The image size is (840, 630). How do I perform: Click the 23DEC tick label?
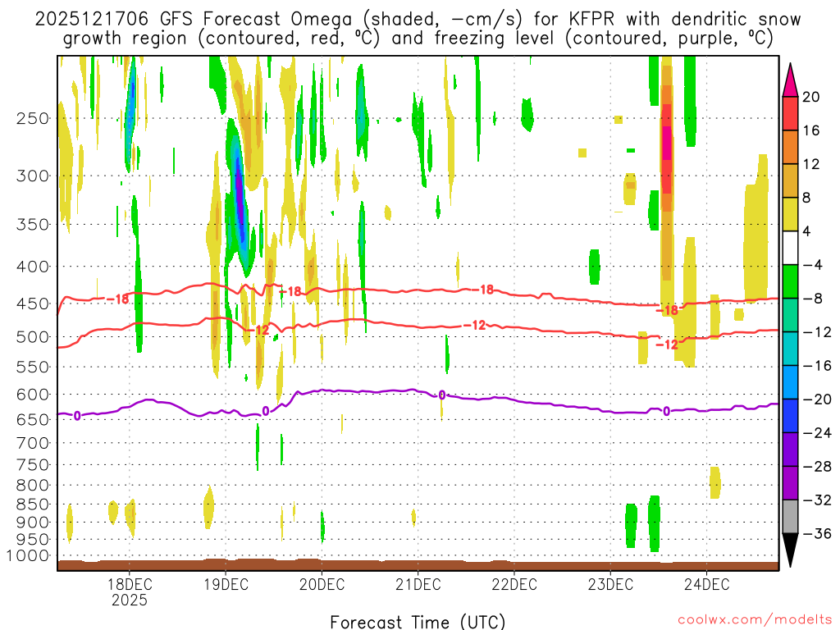(x=610, y=584)
